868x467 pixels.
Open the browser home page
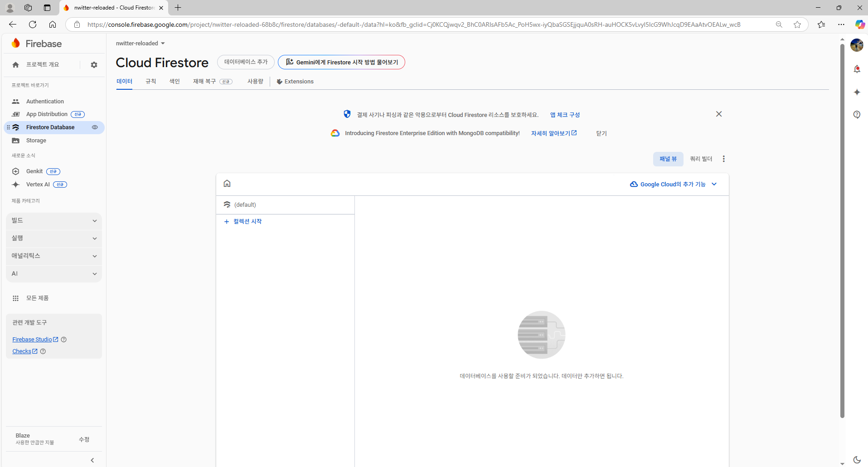53,24
